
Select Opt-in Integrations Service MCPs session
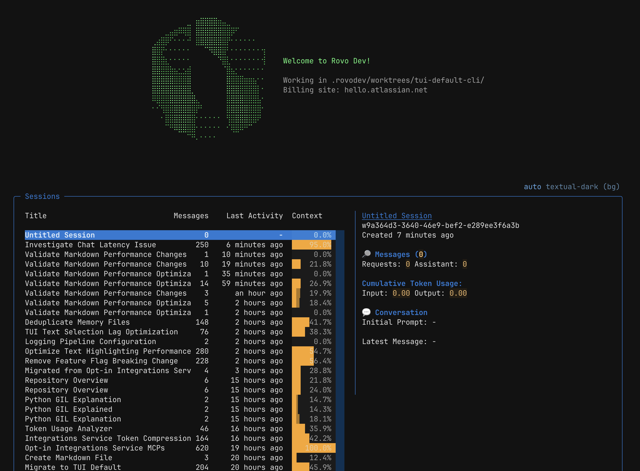180,448
